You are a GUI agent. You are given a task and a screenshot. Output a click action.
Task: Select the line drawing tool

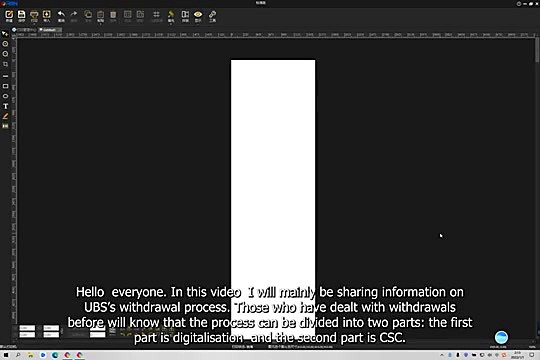click(x=5, y=76)
